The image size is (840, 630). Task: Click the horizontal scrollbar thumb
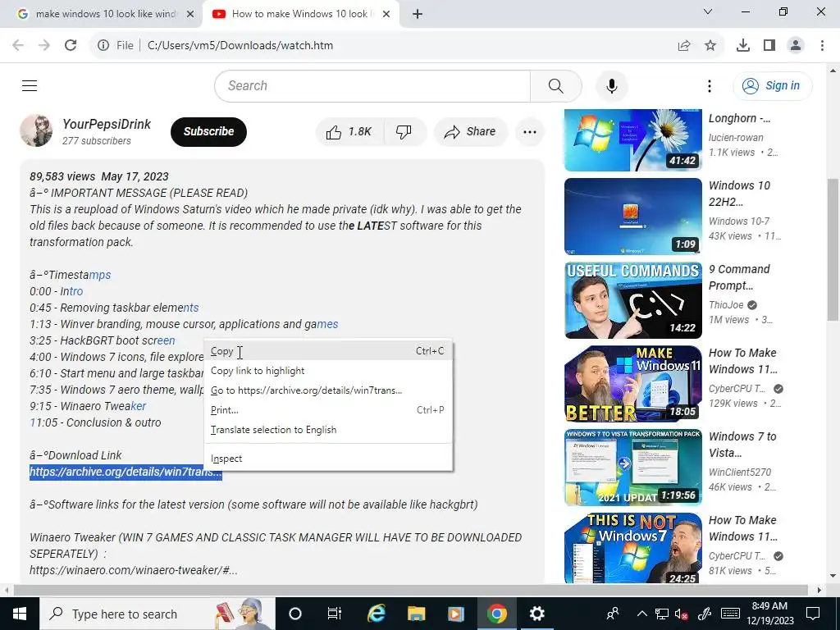(x=410, y=590)
